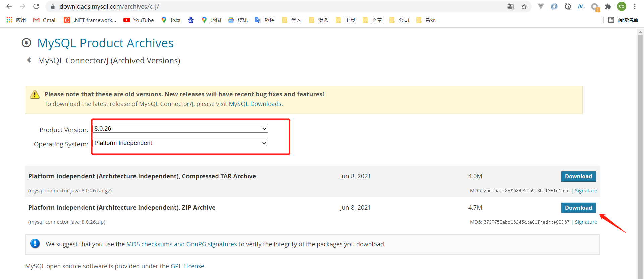Open Signature link for the zip file
Image resolution: width=644 pixels, height=279 pixels.
coord(586,222)
